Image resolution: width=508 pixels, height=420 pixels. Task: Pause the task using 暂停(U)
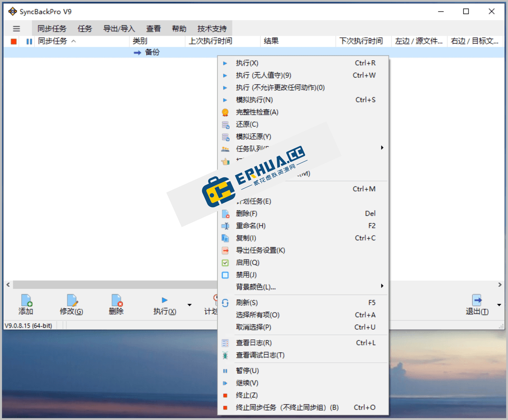(247, 371)
